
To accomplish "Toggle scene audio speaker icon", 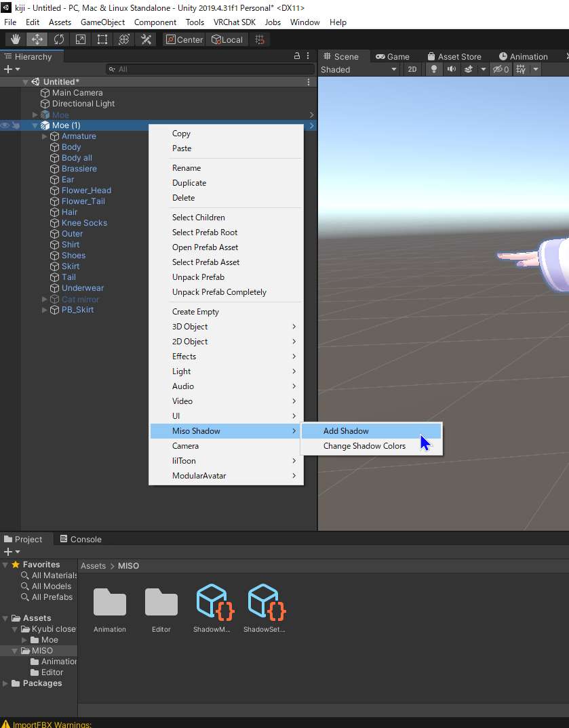I will click(x=451, y=69).
